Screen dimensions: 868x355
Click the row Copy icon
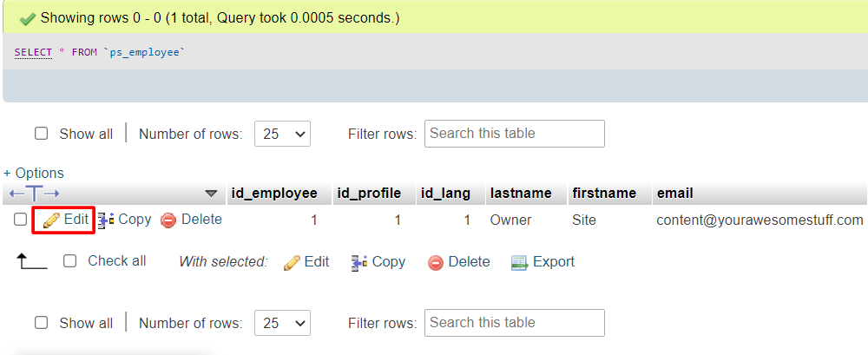coord(106,220)
